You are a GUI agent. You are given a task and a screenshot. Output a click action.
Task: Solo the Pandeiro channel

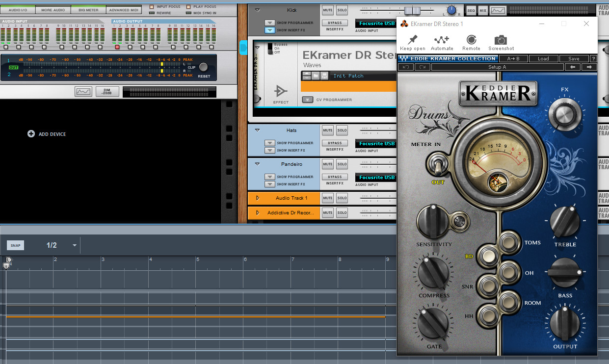[342, 164]
